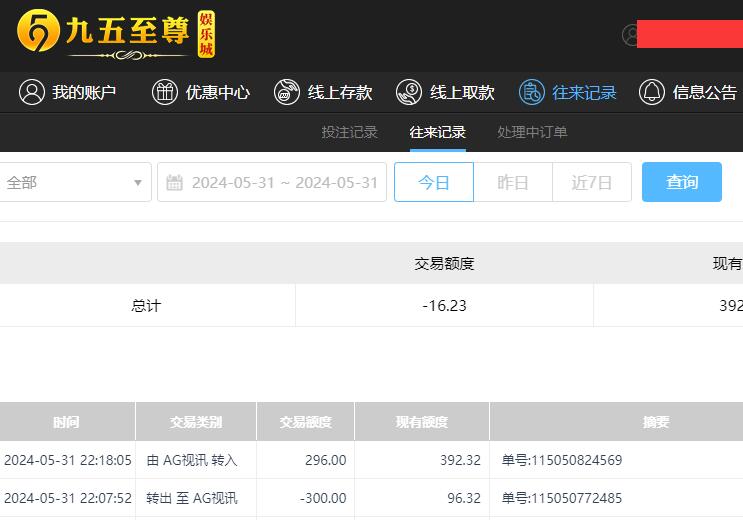The image size is (743, 520).
Task: Switch to 处理中订单 tab
Action: point(532,132)
